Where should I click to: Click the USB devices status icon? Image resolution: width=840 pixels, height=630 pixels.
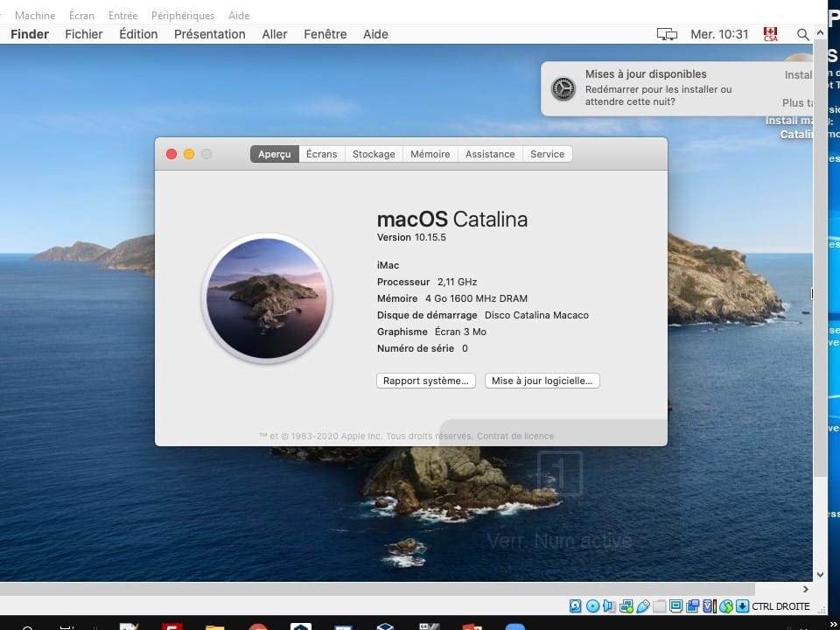click(x=643, y=606)
